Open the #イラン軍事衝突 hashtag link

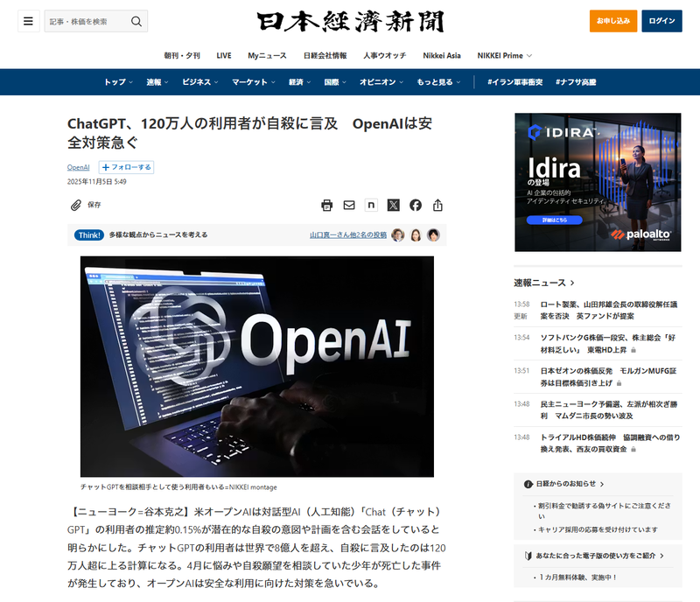click(514, 82)
